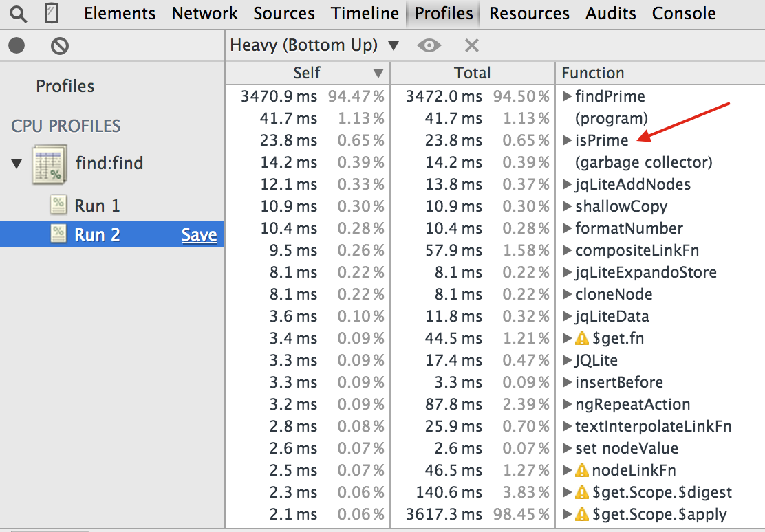Click the search magnifier icon

pyautogui.click(x=18, y=14)
